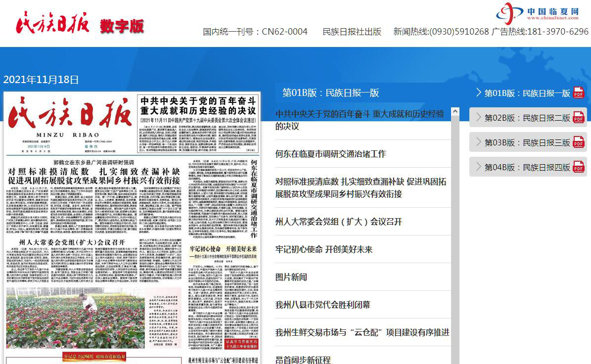Download PDF of 第02B版 民族日报二版
Viewport: 591px width, 364px height.
(x=578, y=117)
